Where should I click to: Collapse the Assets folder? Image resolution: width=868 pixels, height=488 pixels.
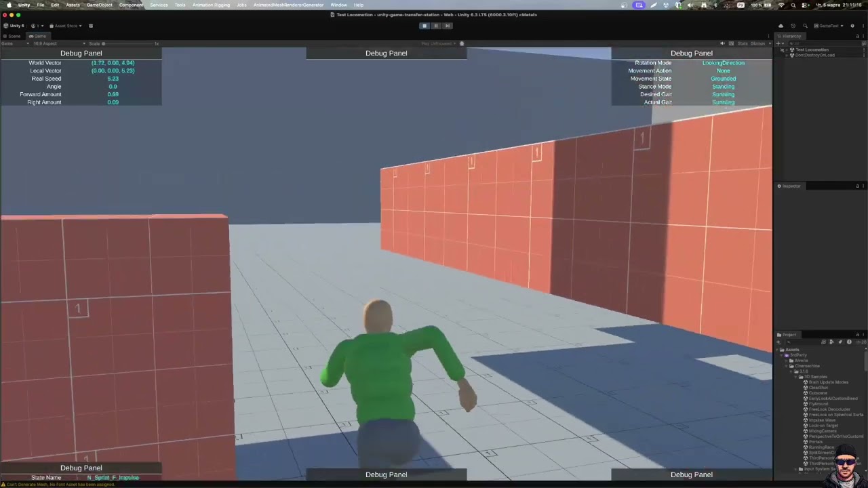pos(777,350)
